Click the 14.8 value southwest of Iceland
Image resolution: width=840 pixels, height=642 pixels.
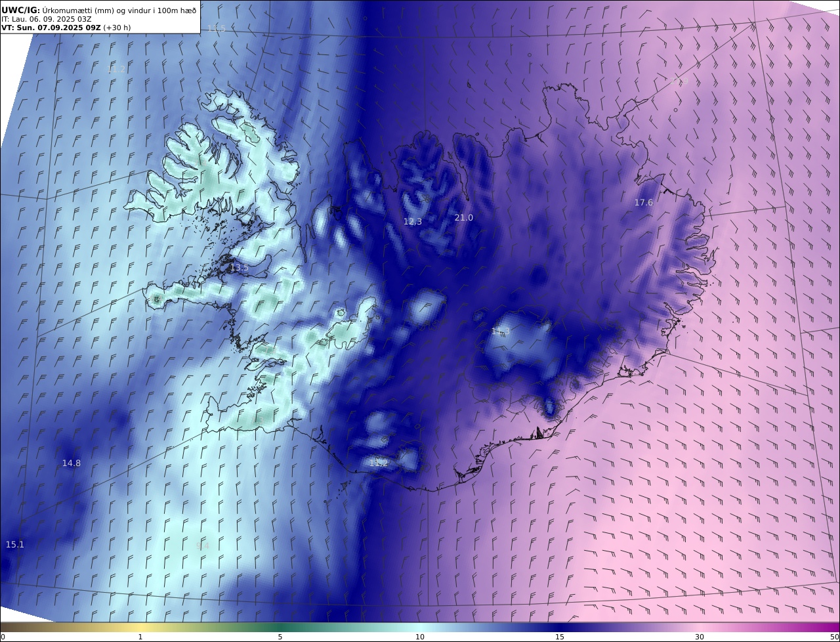pyautogui.click(x=72, y=463)
